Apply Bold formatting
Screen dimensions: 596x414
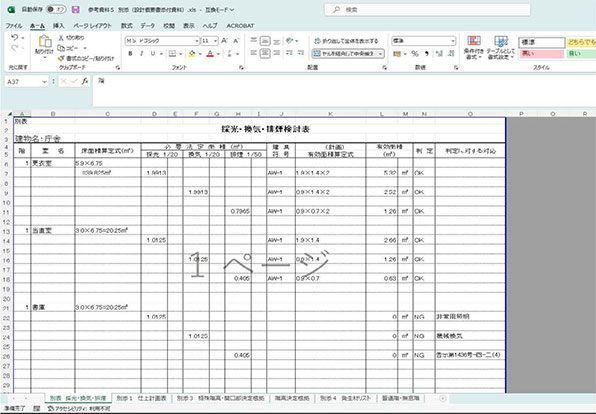click(130, 54)
